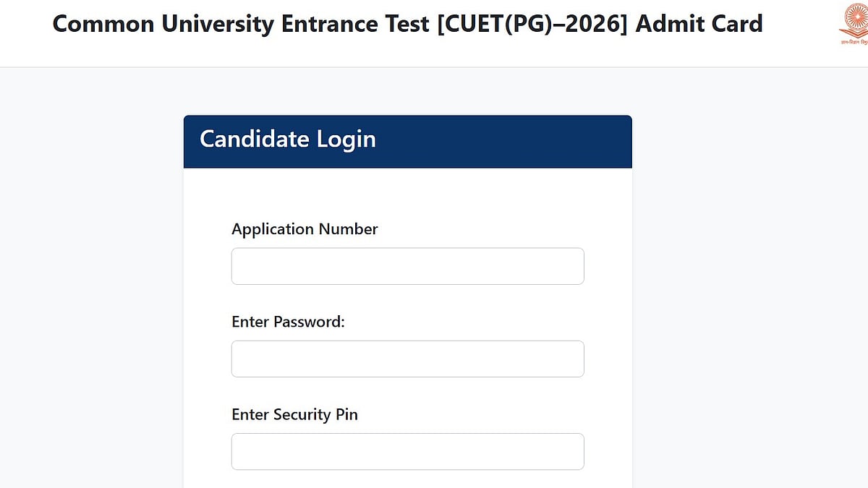Viewport: 868px width, 488px height.
Task: Click the 'Enter Security Pin' label
Action: pyautogui.click(x=294, y=414)
